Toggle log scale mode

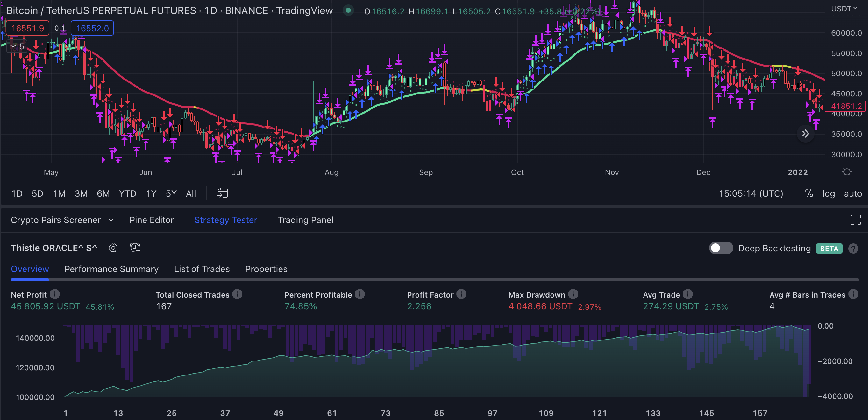tap(829, 194)
